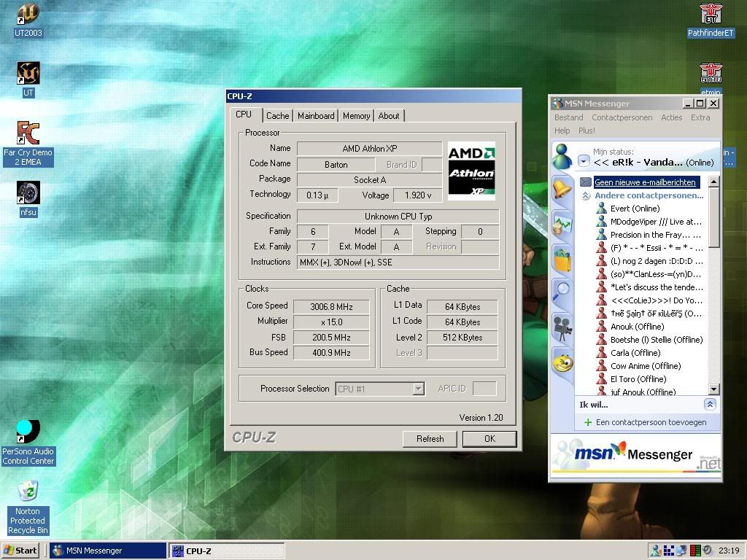The width and height of the screenshot is (747, 560).
Task: Select the nfsu desktop shortcut
Action: coord(28,198)
